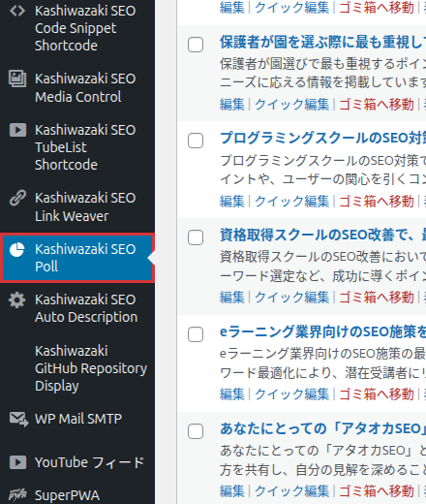This screenshot has height=504, width=426.
Task: Click 編集 under eラーニング業界向け post
Action: click(x=232, y=394)
